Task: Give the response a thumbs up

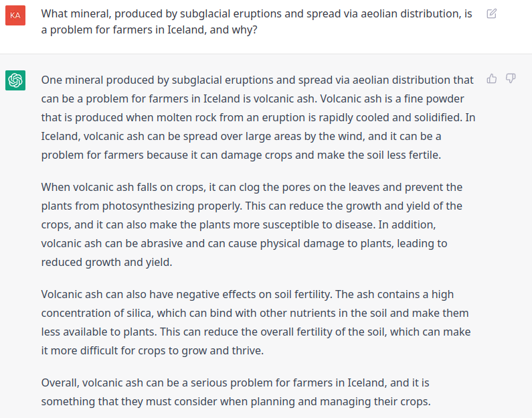Action: pyautogui.click(x=492, y=78)
